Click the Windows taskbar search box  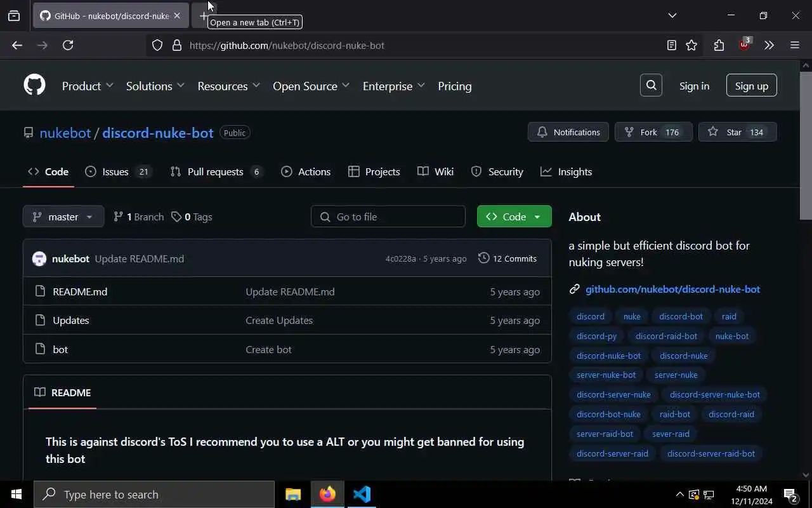click(x=154, y=494)
